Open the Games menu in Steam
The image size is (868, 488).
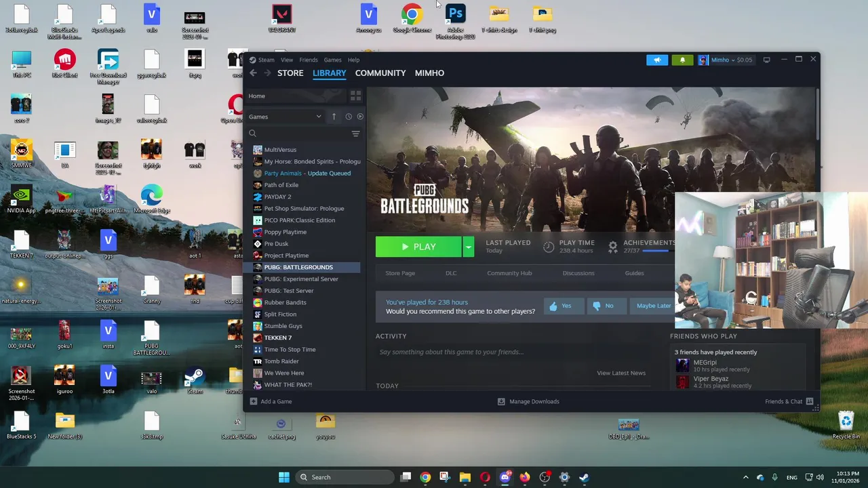[x=332, y=60]
